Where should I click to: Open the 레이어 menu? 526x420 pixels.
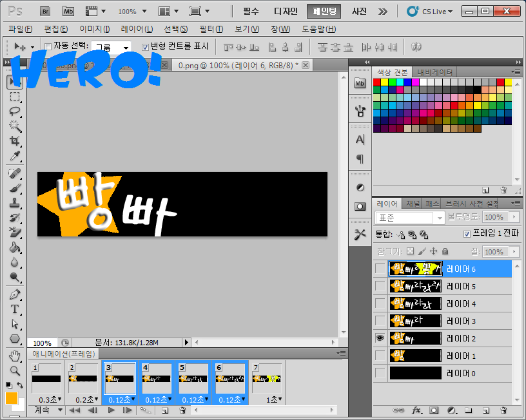click(x=137, y=29)
